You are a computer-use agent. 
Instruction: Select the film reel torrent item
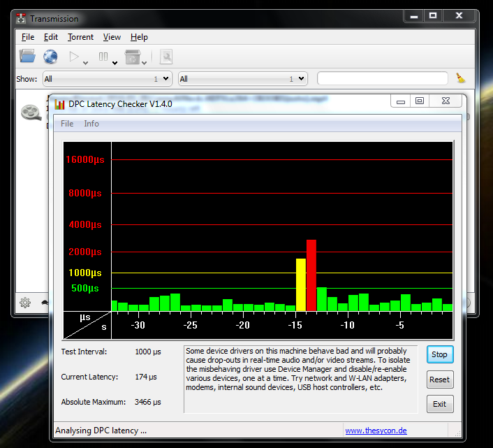31,113
